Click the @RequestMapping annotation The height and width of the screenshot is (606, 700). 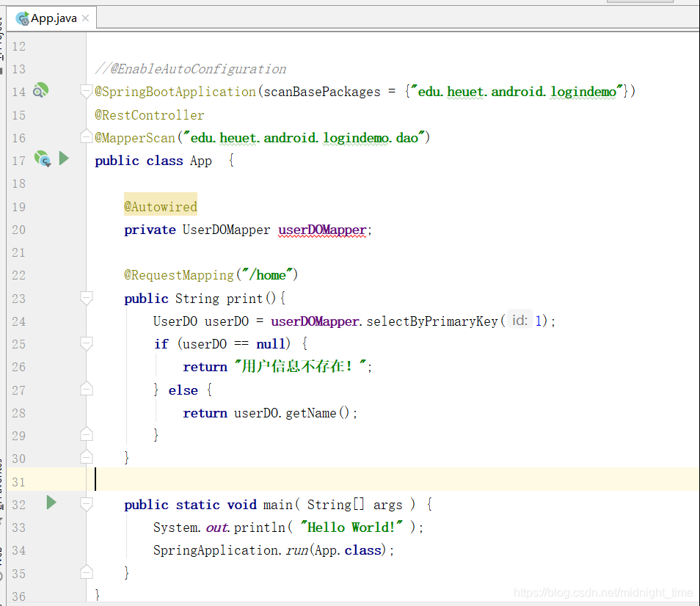[179, 275]
